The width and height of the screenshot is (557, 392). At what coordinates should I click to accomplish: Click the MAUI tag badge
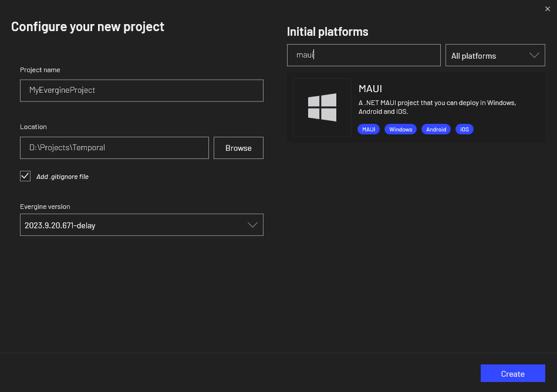[369, 129]
